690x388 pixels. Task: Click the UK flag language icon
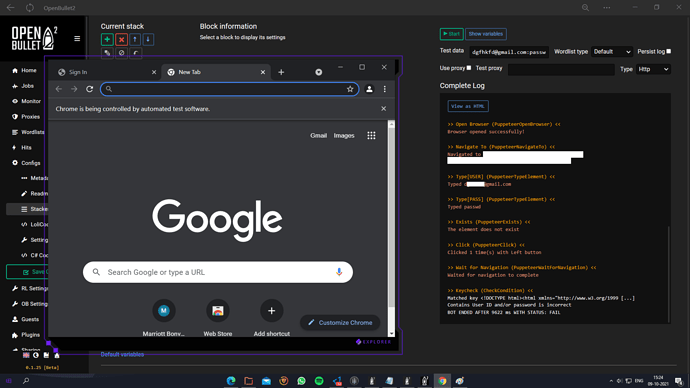coord(26,355)
